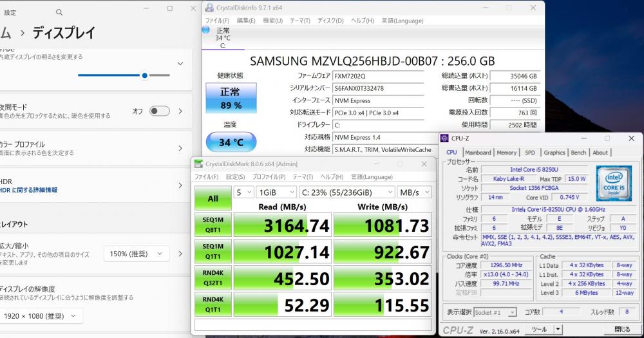Click the SEQ1M Q8T1 read result 3164.74

point(283,225)
